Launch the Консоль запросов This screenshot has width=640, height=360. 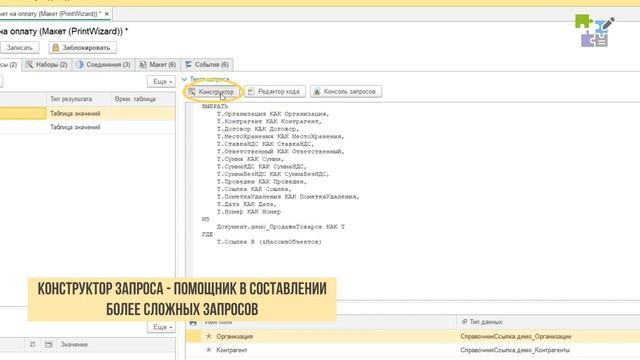pos(346,91)
